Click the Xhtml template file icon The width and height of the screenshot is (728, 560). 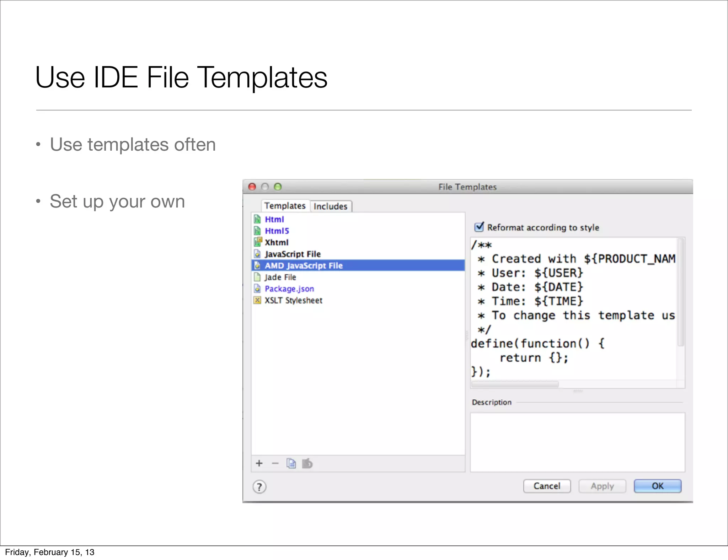coord(258,242)
